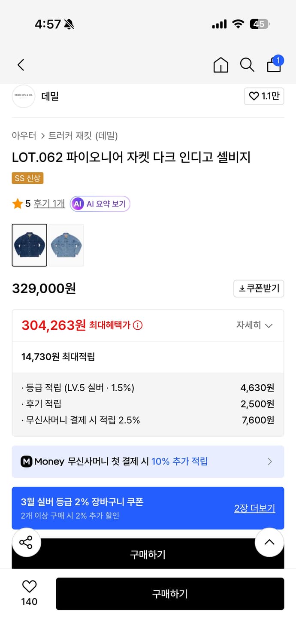Open 무신사머니 extra rewards via chevron
Image resolution: width=296 pixels, height=644 pixels.
(270, 462)
